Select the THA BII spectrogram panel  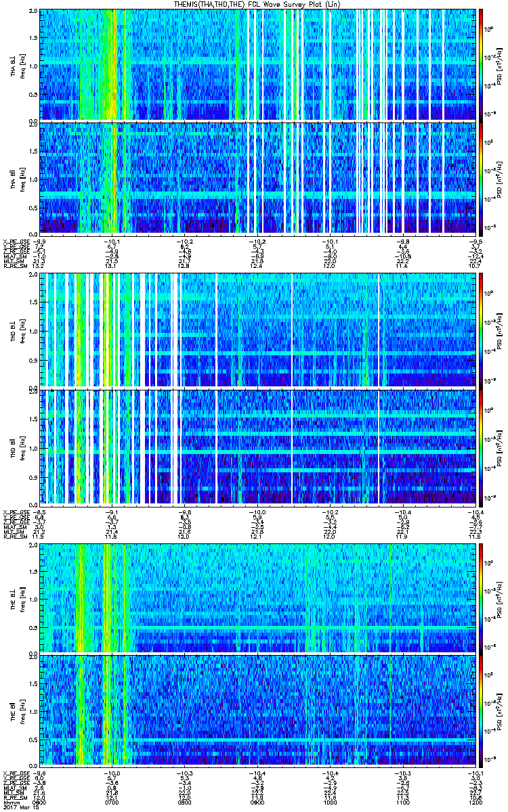coord(257,178)
